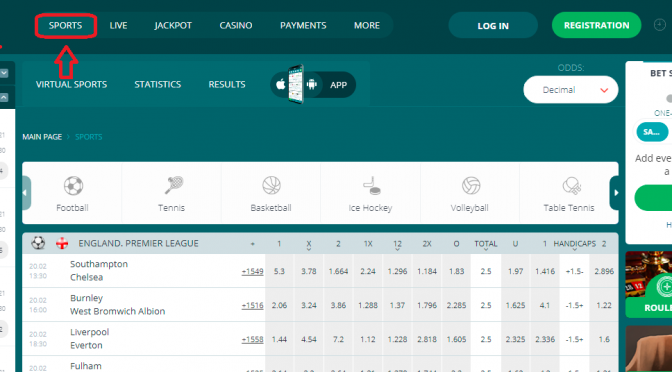Select odds 2.06 for Burnley win
Viewport: 672px width, 372px height.
pyautogui.click(x=279, y=306)
